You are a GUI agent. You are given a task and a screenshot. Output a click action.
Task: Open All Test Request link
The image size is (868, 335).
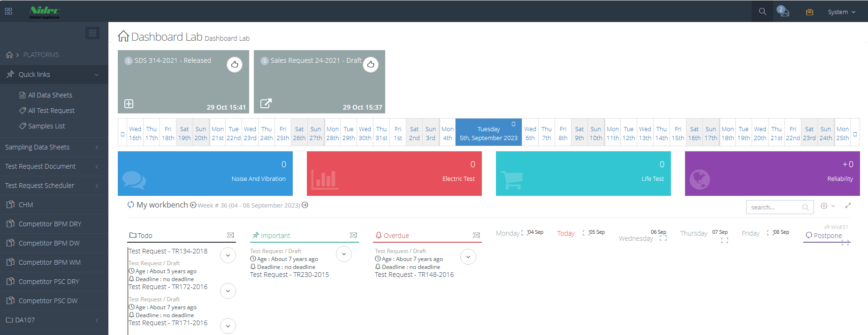pyautogui.click(x=51, y=111)
